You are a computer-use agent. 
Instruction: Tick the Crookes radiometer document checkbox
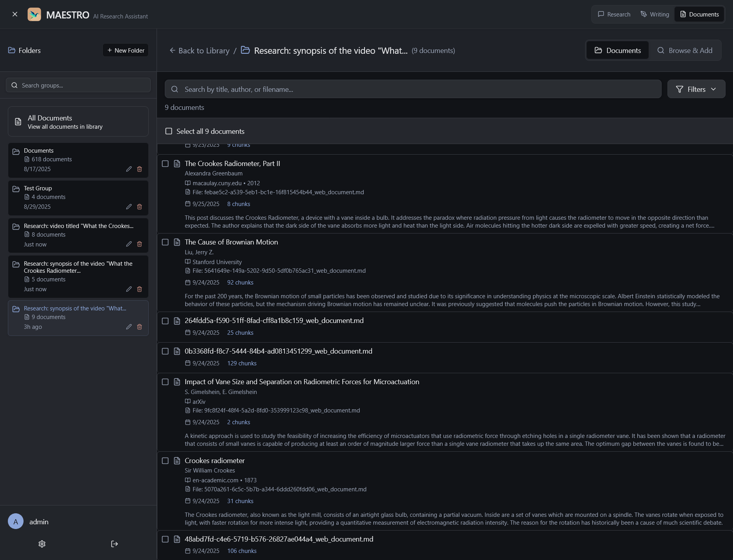tap(165, 461)
